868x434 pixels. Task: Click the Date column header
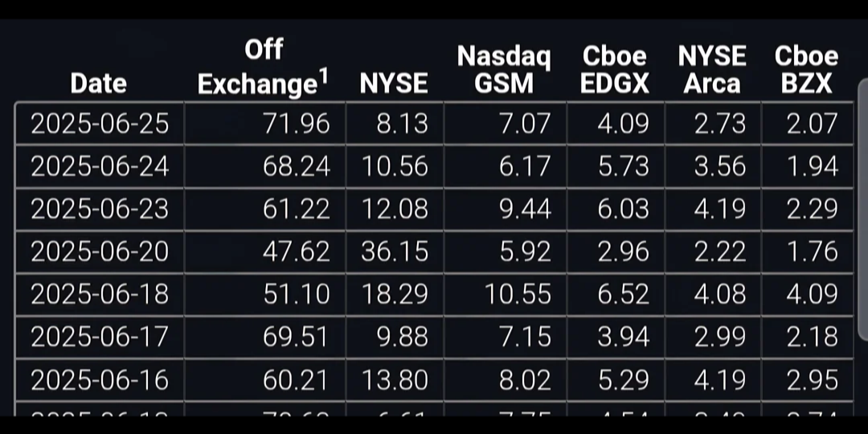99,83
